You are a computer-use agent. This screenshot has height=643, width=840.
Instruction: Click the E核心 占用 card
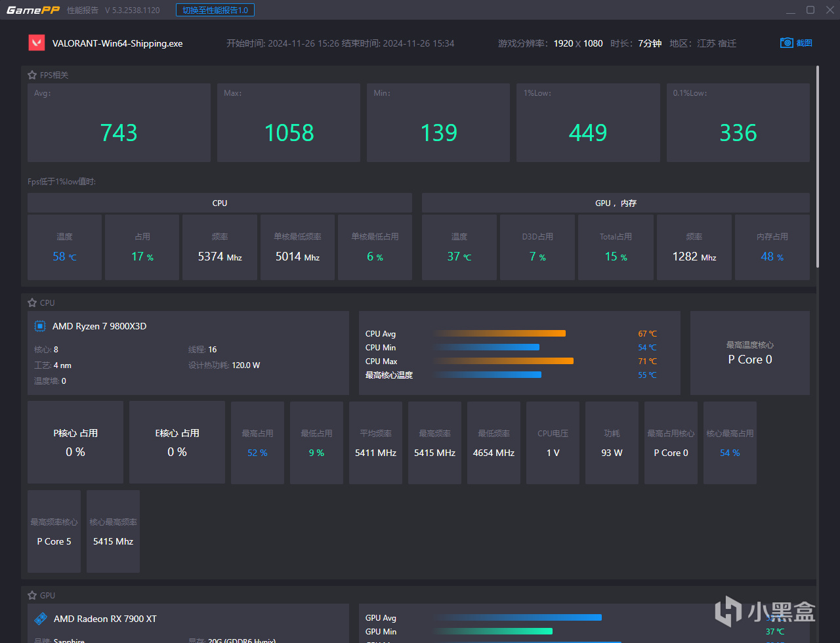pos(177,442)
